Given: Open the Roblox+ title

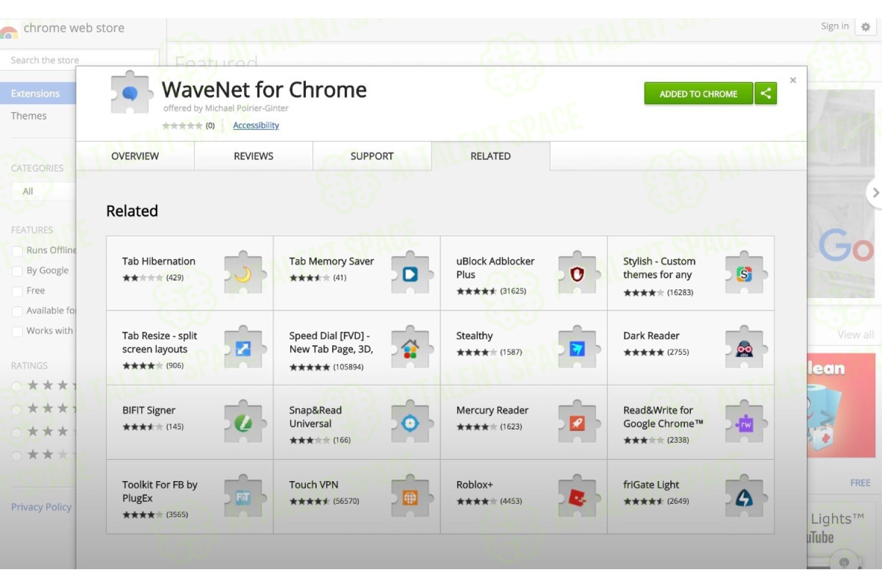Looking at the screenshot, I should 475,485.
